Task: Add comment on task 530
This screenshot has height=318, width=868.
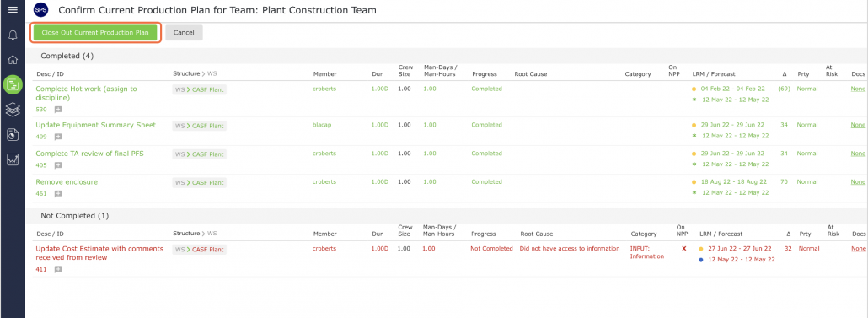Action: tap(58, 110)
